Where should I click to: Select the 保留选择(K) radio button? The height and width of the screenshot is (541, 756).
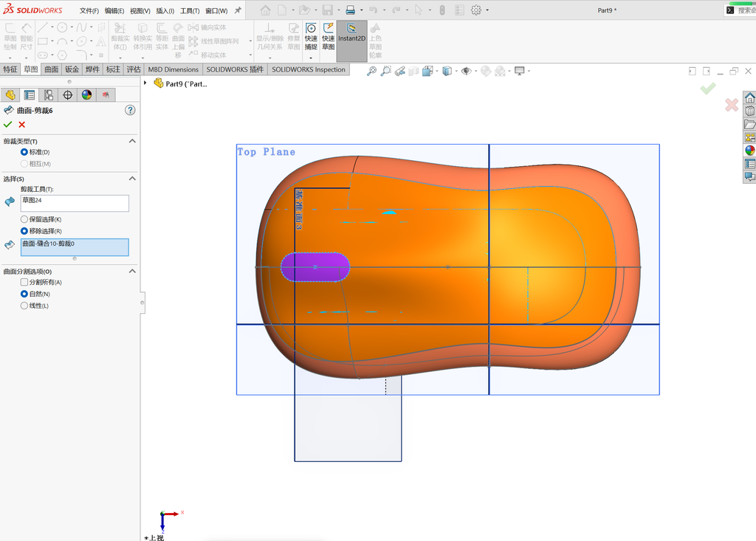click(24, 219)
